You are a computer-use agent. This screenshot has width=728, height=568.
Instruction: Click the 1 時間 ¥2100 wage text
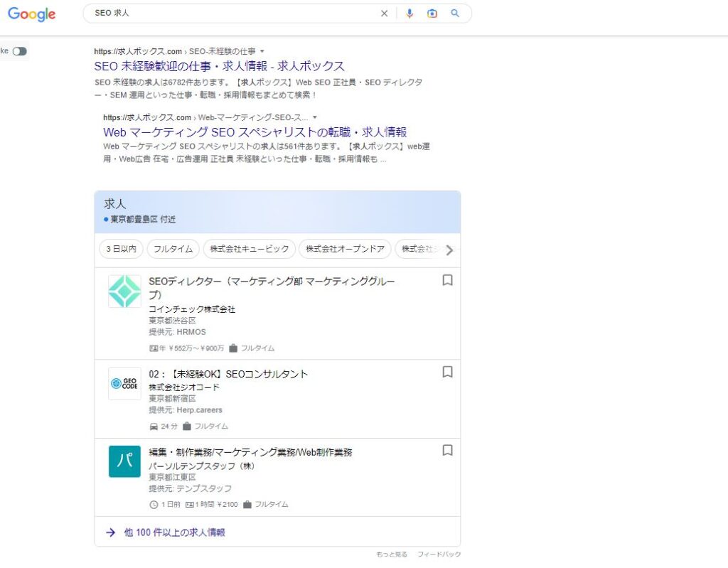pyautogui.click(x=216, y=504)
